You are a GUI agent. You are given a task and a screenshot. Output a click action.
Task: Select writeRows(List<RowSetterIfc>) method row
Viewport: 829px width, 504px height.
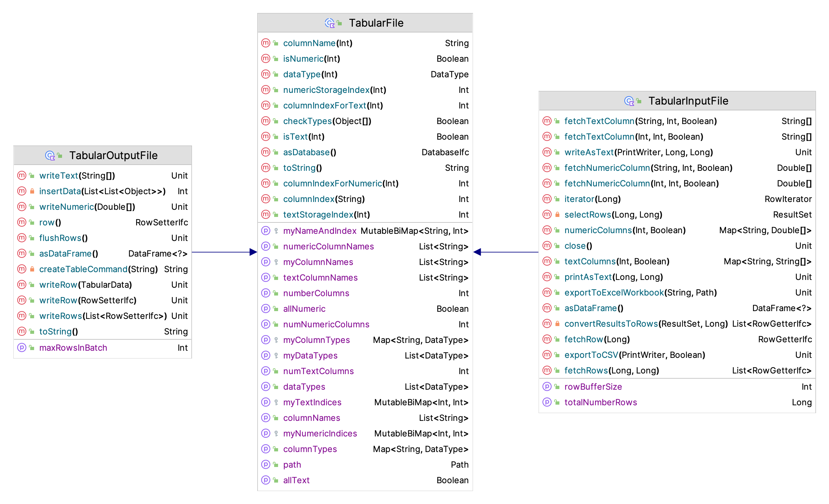pyautogui.click(x=103, y=316)
